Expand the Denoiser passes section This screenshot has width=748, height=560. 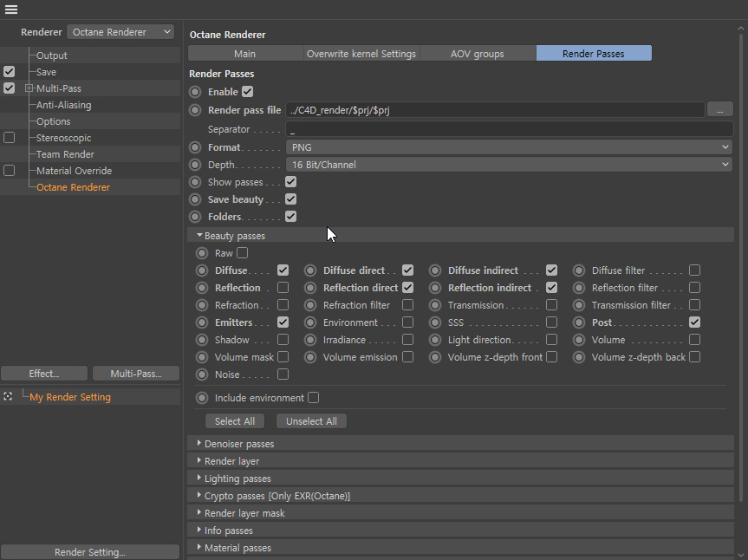click(199, 444)
